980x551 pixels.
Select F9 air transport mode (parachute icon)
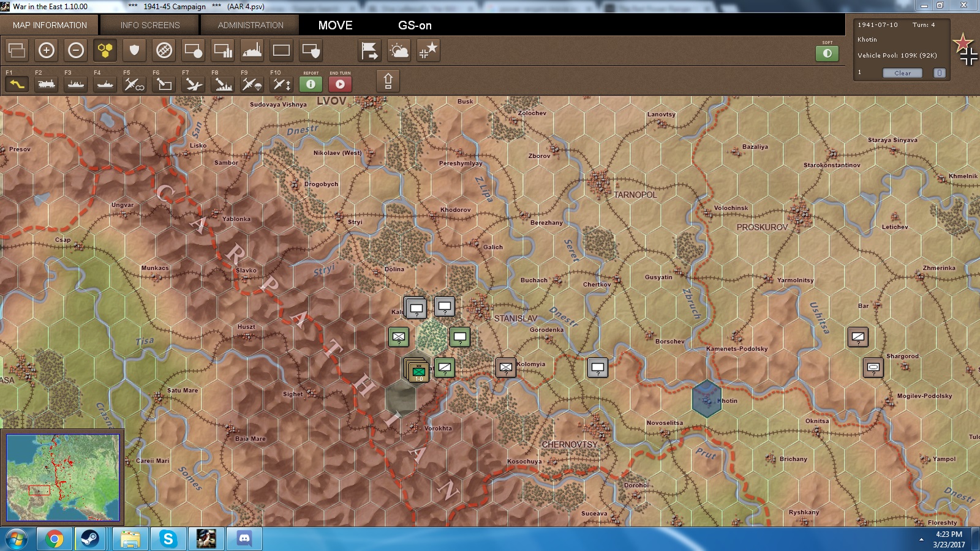[252, 84]
